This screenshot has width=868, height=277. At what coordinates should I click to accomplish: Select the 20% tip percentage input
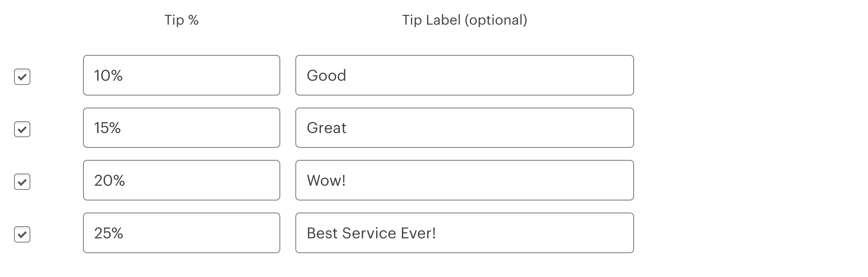tap(182, 180)
